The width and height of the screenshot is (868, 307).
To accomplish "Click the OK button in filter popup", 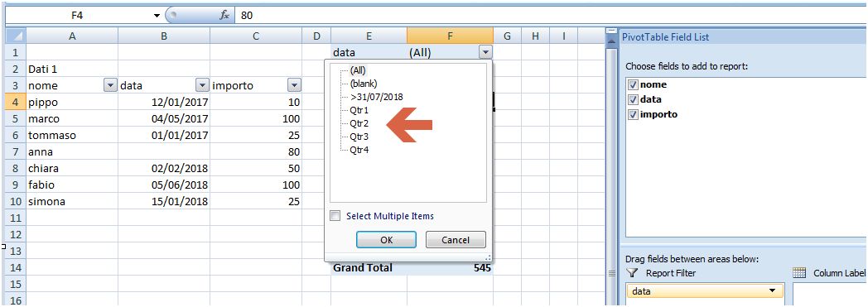I will (387, 240).
